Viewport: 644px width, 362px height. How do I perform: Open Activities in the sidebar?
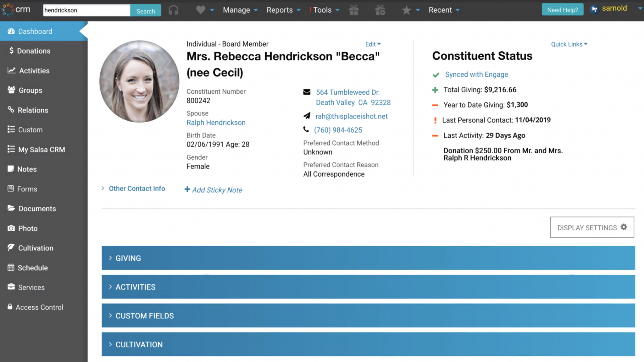pos(44,71)
